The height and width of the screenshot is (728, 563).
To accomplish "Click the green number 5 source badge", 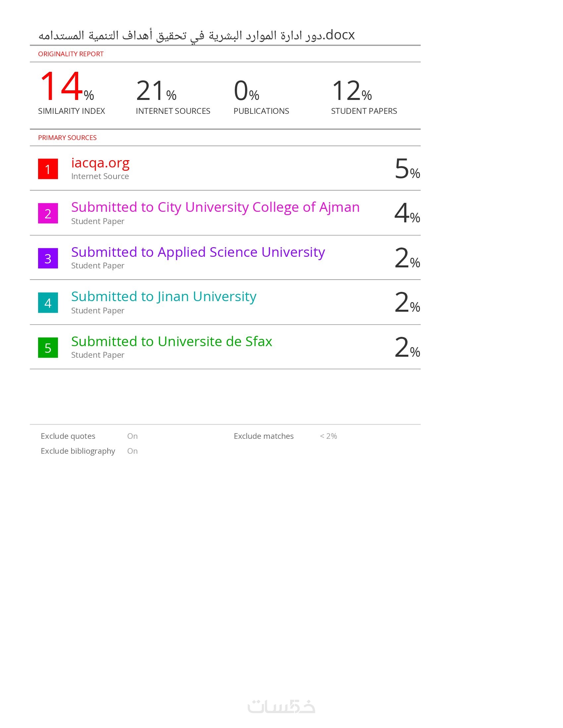I will point(48,348).
